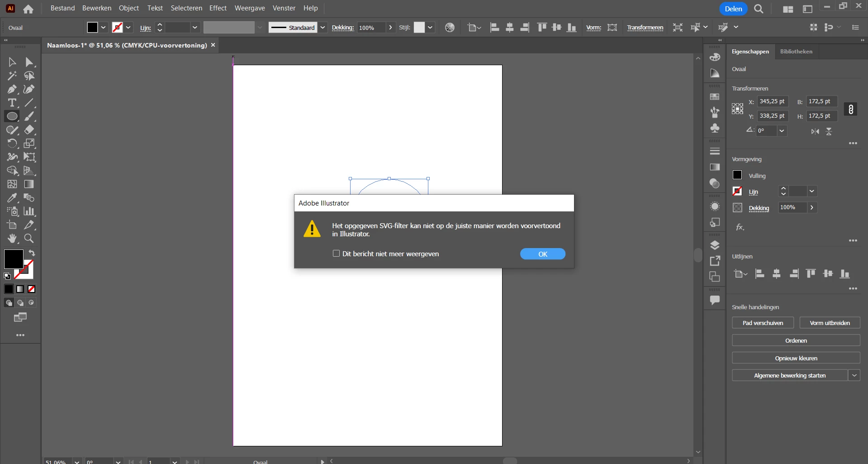The height and width of the screenshot is (464, 868).
Task: Select the Pen tool
Action: click(12, 89)
